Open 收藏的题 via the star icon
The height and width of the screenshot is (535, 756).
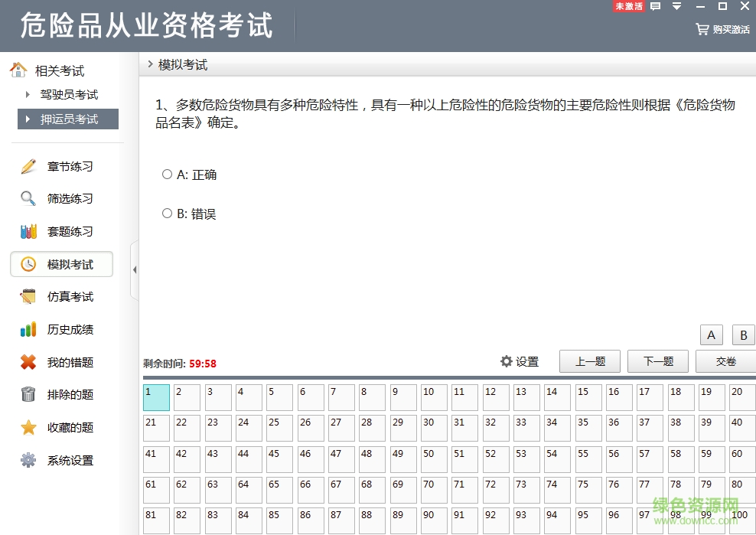point(28,428)
